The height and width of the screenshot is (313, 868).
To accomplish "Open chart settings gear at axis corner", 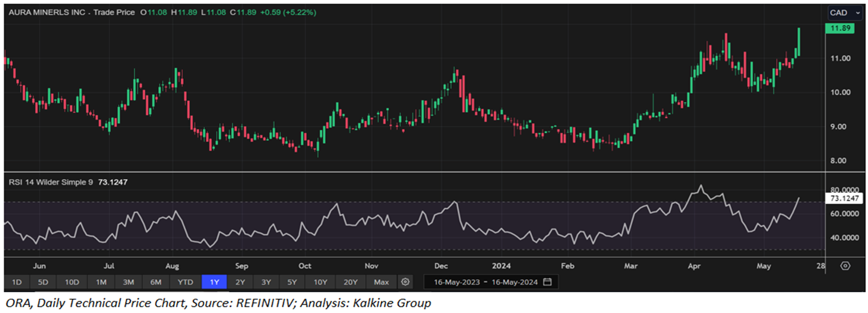I will (845, 265).
